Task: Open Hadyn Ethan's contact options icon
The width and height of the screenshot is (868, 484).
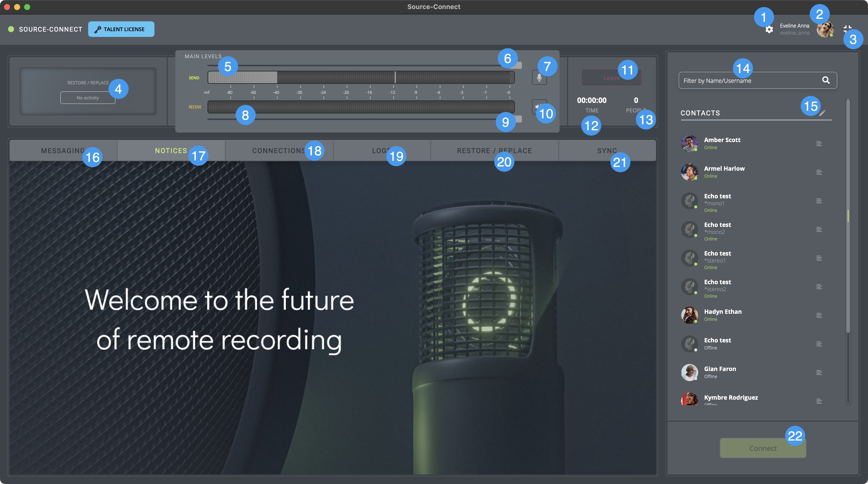Action: 819,316
